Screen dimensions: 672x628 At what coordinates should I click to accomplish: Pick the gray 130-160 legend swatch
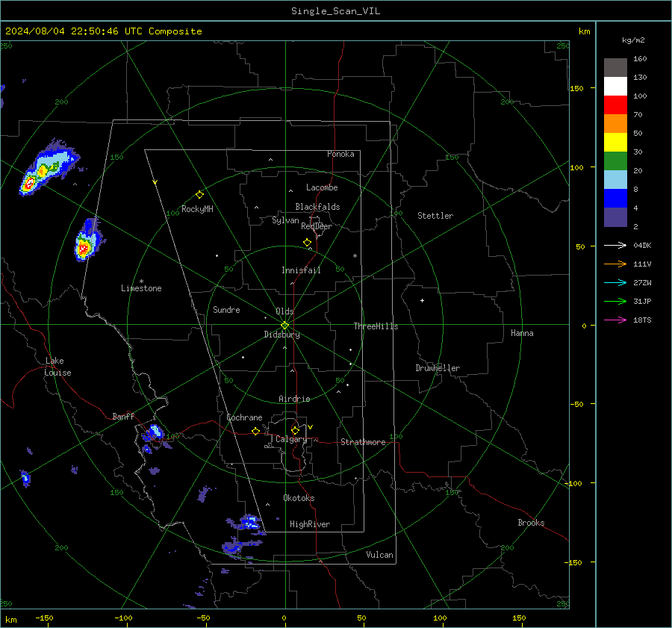click(x=615, y=68)
